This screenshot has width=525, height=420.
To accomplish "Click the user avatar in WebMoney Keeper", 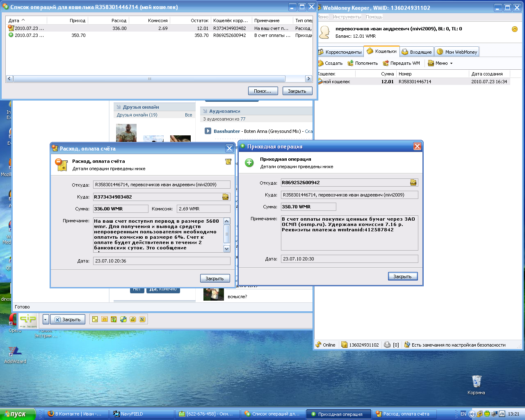I will 325,32.
